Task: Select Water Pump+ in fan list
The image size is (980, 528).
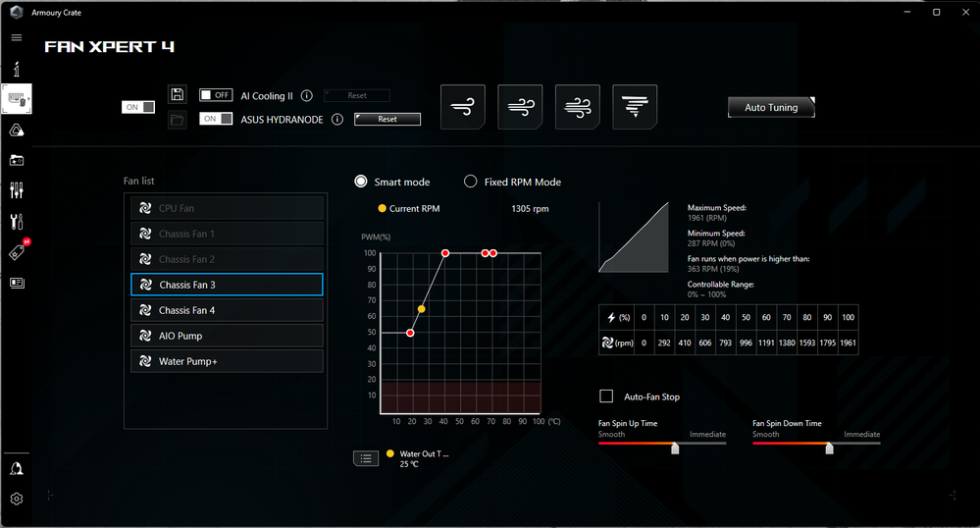Action: pyautogui.click(x=227, y=361)
